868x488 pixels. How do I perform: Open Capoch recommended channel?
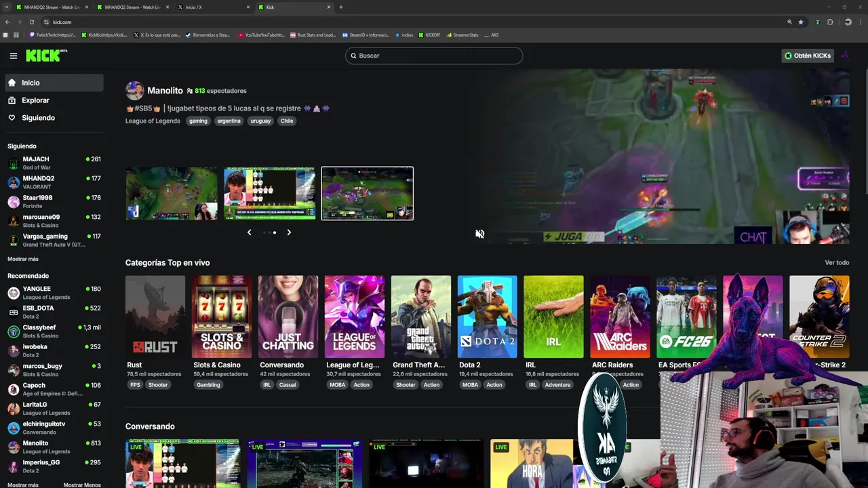click(54, 389)
